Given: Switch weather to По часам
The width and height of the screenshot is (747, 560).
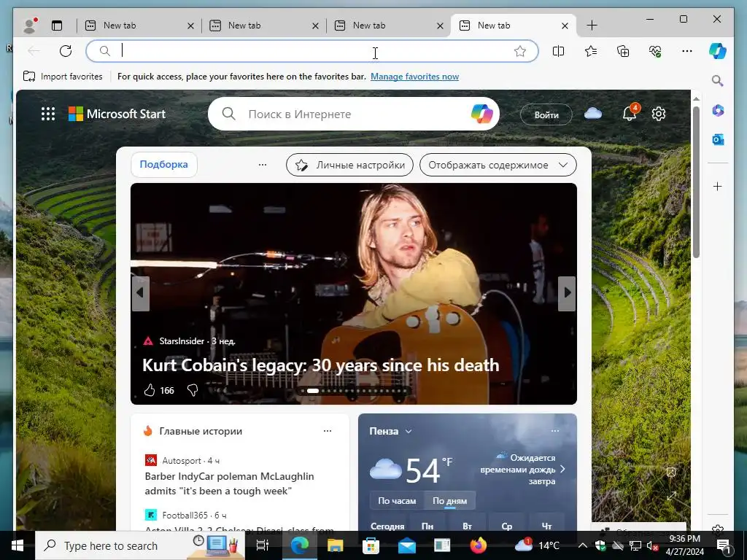Looking at the screenshot, I should pos(397,501).
